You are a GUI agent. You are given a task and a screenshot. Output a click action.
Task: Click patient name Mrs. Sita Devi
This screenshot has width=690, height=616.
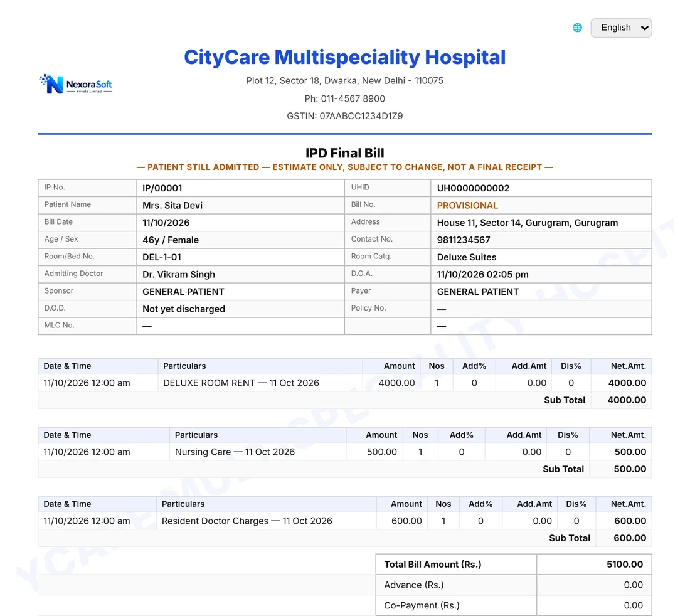tap(172, 206)
